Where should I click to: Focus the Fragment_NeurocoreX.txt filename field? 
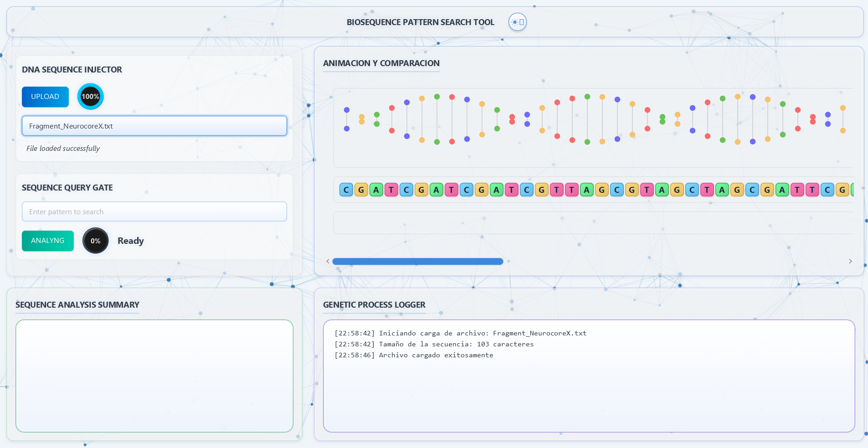coord(154,126)
